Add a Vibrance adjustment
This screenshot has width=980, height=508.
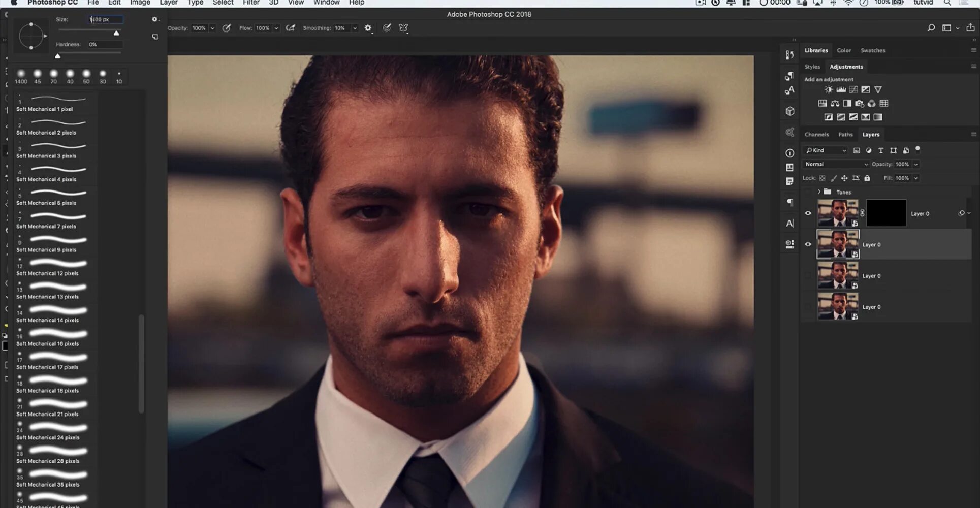point(878,90)
